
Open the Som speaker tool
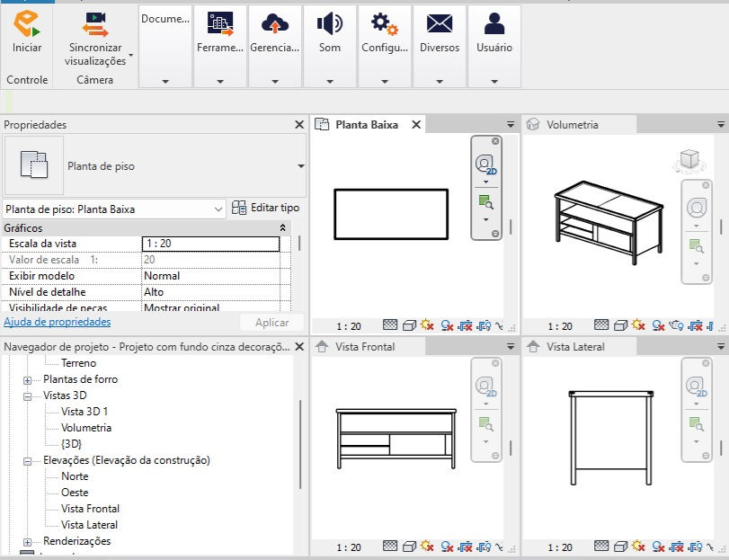pos(330,23)
